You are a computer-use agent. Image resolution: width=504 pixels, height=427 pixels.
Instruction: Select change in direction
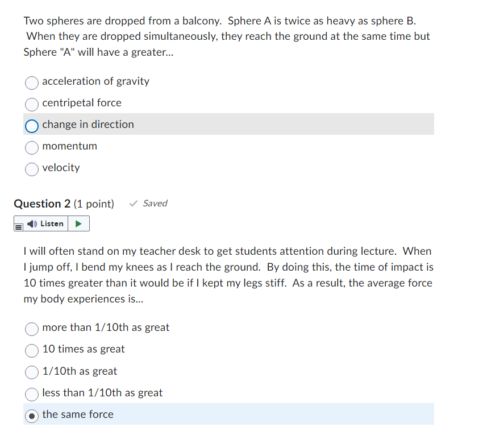(31, 126)
